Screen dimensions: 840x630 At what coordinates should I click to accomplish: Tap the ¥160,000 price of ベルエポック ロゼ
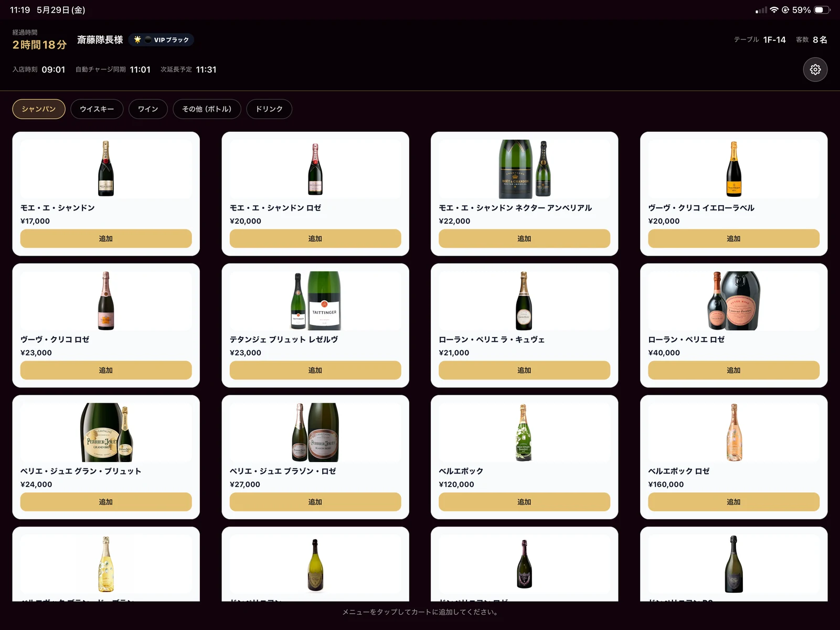pyautogui.click(x=666, y=485)
